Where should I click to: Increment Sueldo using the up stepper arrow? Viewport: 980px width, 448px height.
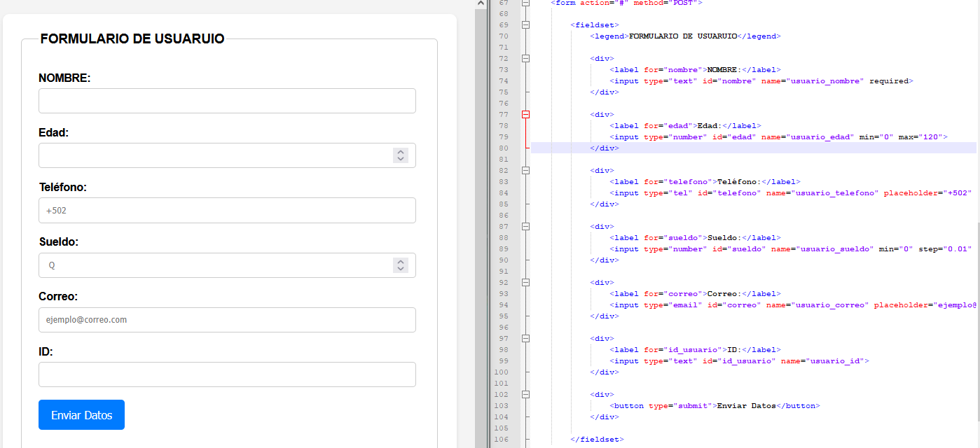401,262
